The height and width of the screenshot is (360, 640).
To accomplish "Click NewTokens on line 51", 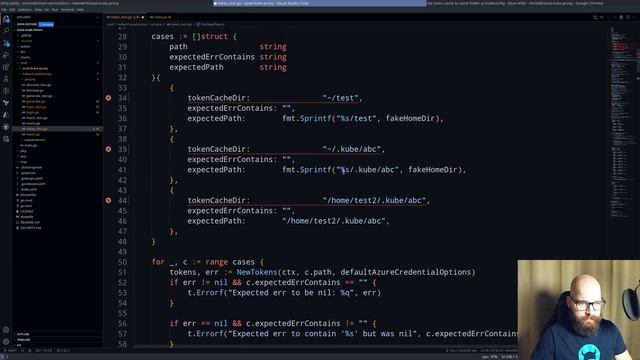I will click(257, 272).
